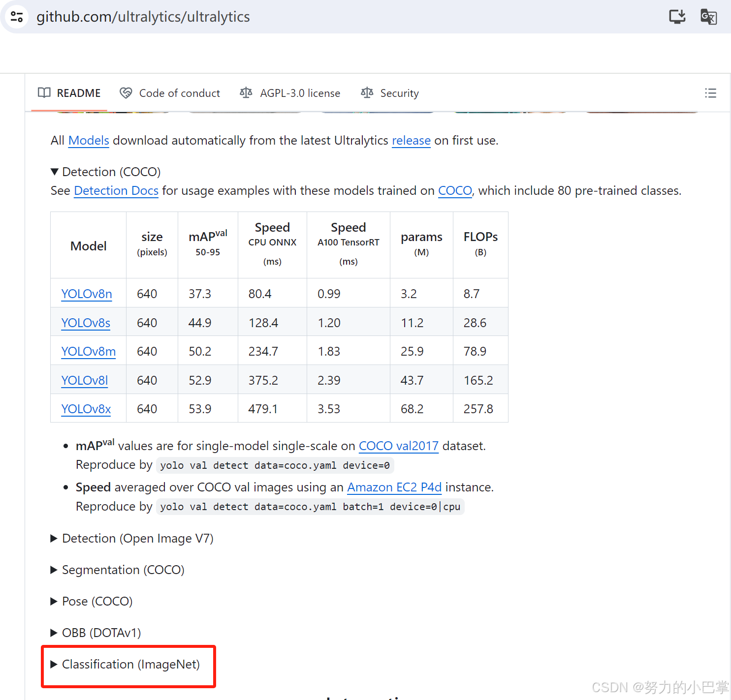Viewport: 731px width, 700px height.
Task: Open the YOLOv8x model link
Action: pos(86,409)
